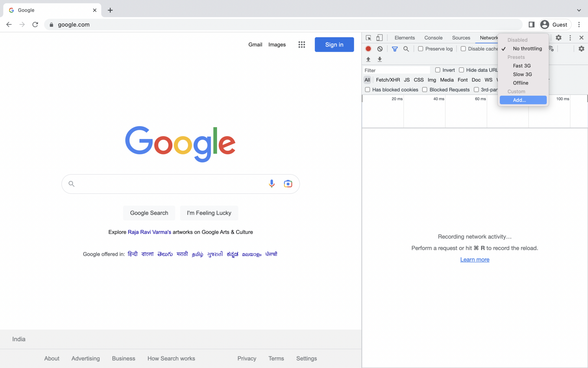The width and height of the screenshot is (588, 368).
Task: Select the inspect element picker icon
Action: tap(368, 38)
